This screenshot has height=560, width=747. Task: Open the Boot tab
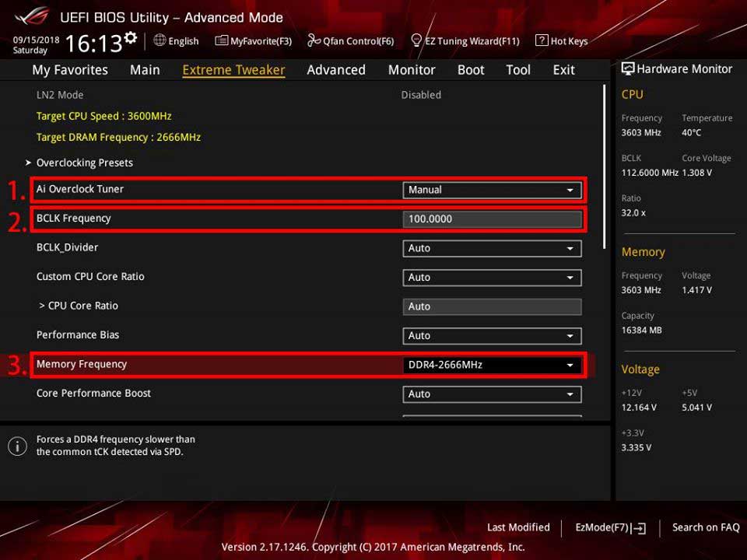coord(471,70)
